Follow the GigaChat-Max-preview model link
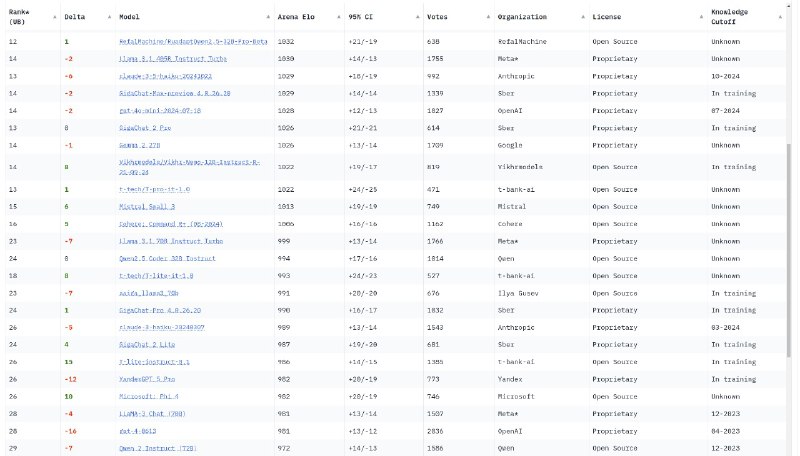The image size is (800, 456). tap(174, 93)
